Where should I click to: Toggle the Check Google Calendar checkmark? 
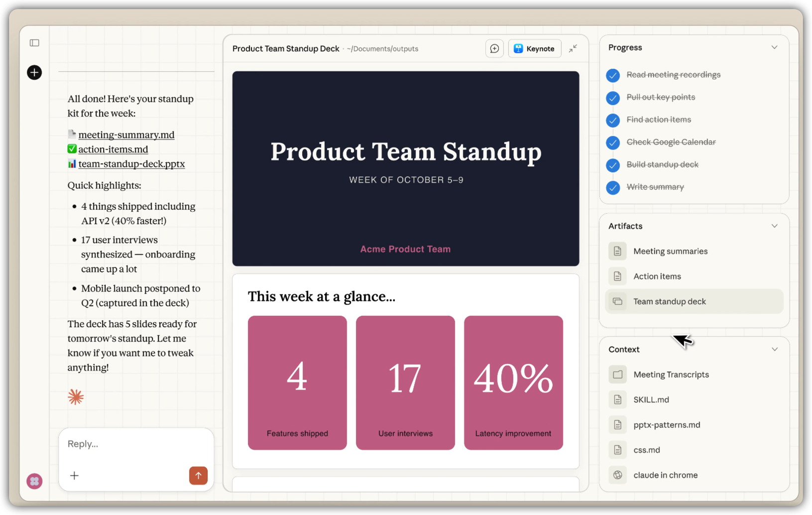click(613, 142)
